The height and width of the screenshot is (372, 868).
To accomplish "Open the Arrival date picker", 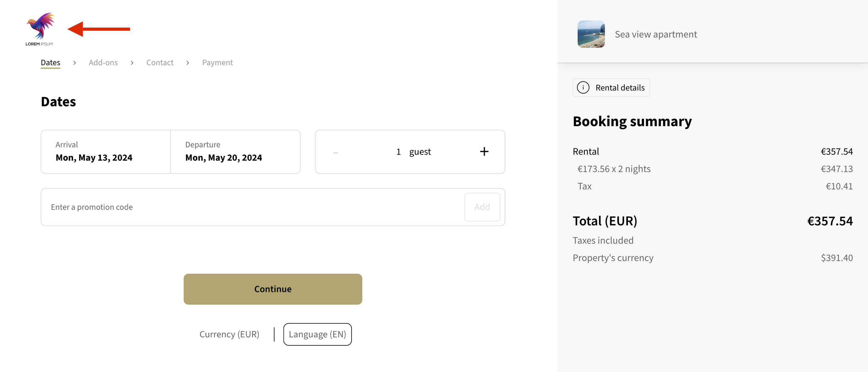I will 105,152.
